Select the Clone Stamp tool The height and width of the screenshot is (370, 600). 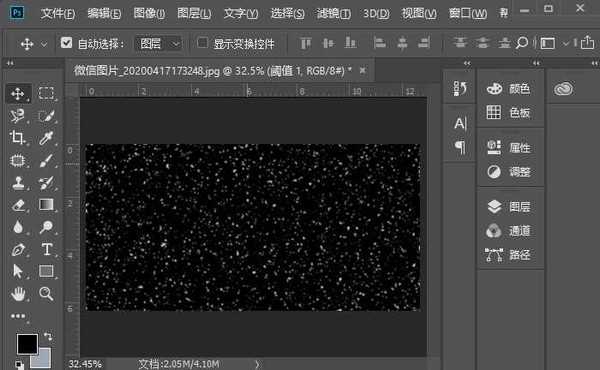tap(18, 183)
